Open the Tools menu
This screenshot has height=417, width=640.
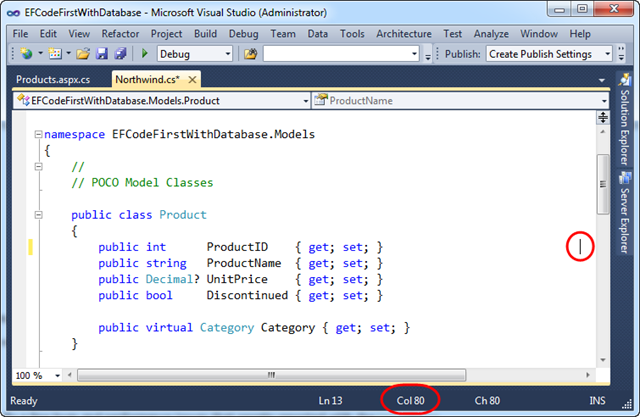pyautogui.click(x=352, y=34)
